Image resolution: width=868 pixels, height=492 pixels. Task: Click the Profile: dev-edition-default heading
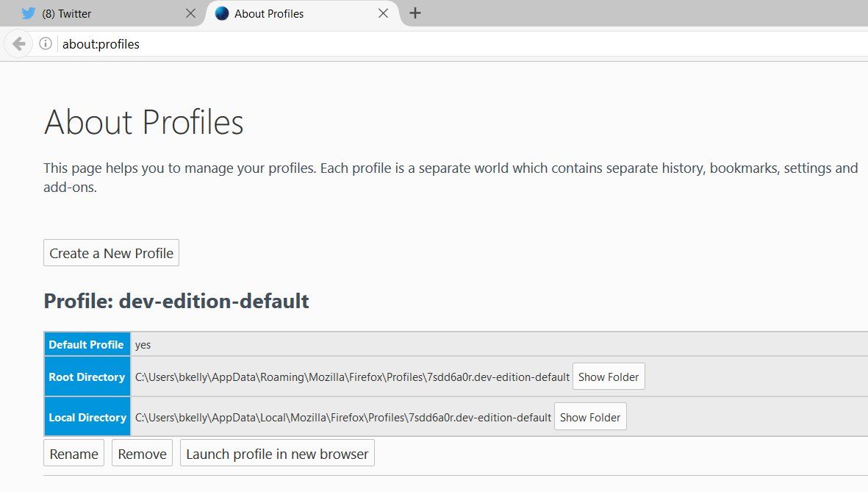[176, 301]
